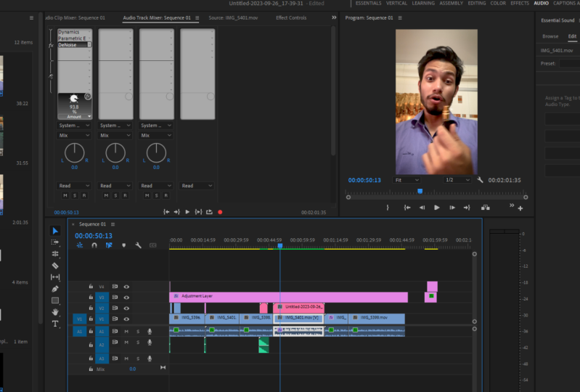Step forward one frame in Program monitor
Screen dimensions: 580x392
pyautogui.click(x=452, y=208)
